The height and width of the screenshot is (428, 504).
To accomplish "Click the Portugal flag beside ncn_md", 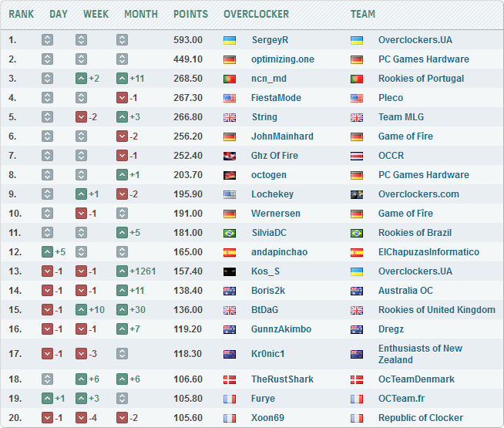I will click(230, 79).
